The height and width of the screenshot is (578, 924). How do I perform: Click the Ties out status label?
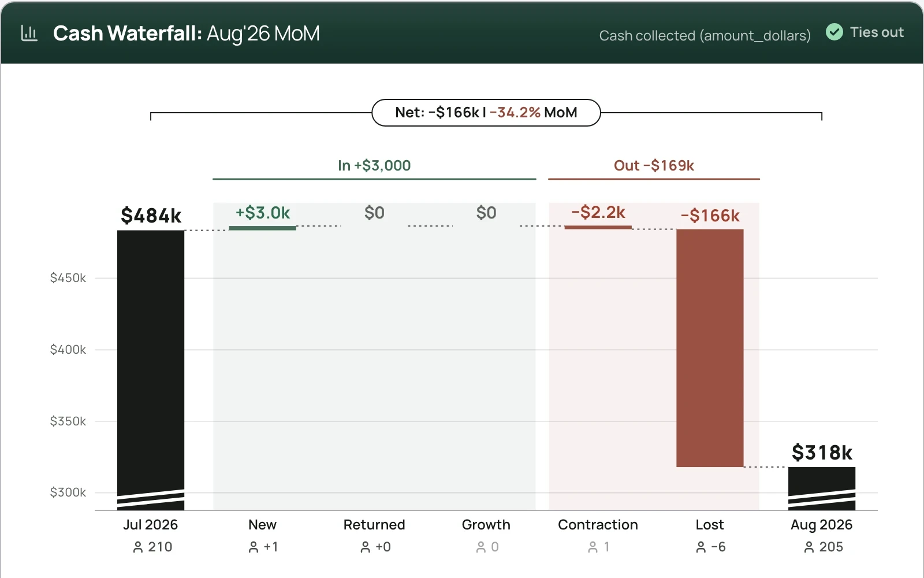point(877,32)
